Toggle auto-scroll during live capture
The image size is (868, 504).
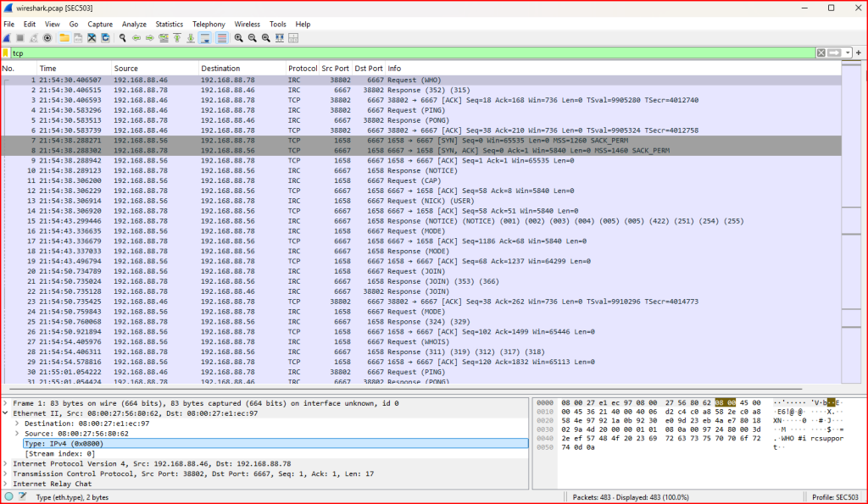tap(205, 38)
